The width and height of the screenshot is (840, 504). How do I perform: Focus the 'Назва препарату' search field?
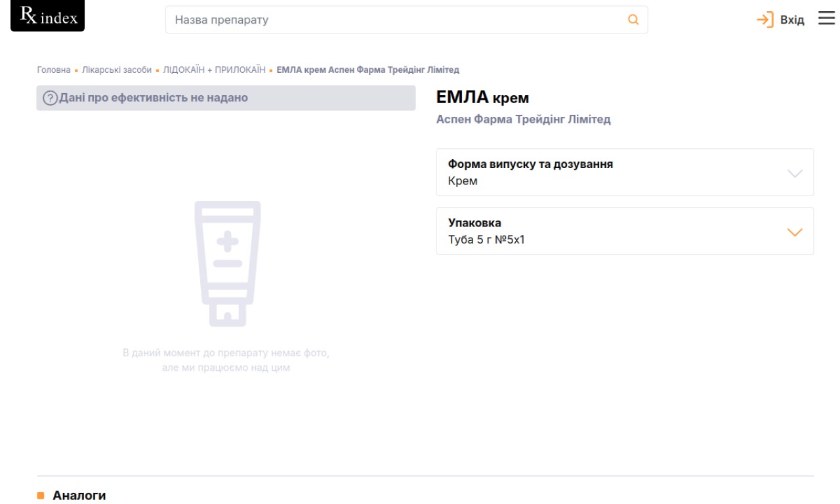click(394, 20)
